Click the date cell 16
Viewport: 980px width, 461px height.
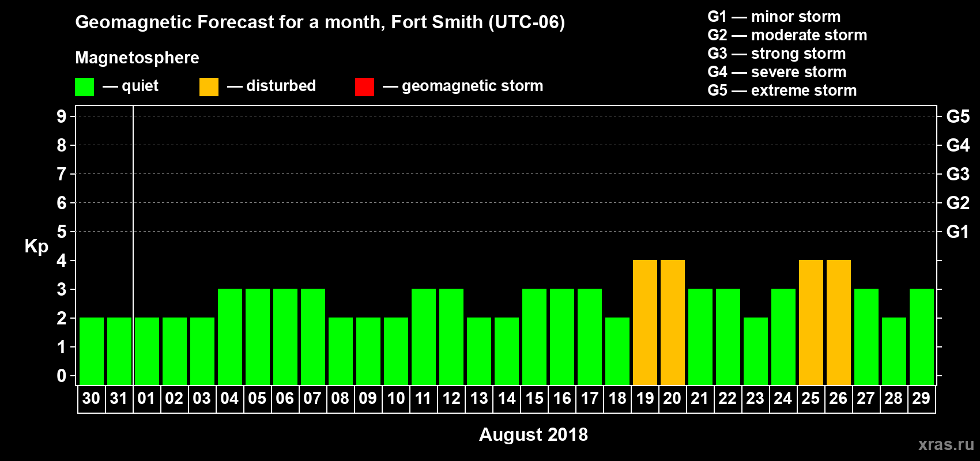click(x=561, y=399)
